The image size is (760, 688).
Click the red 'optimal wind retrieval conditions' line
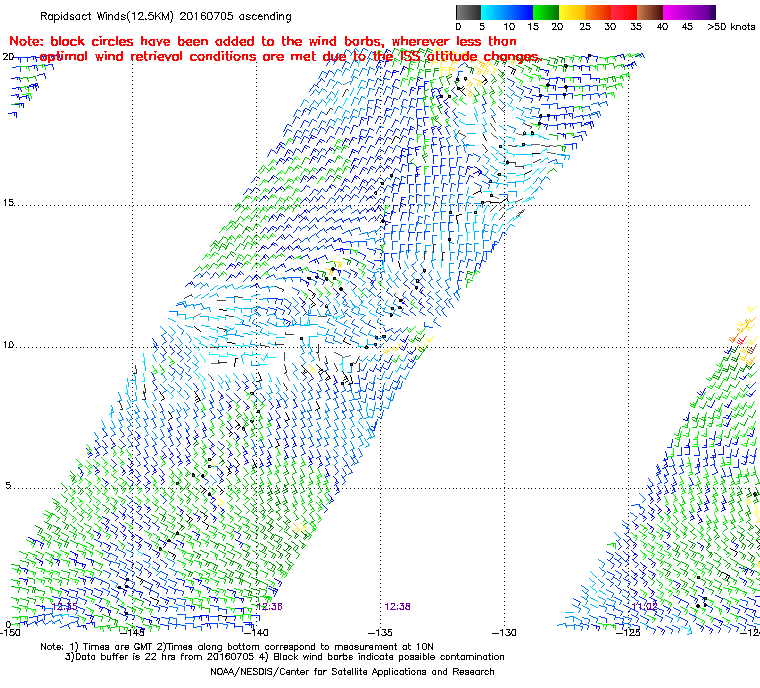tap(289, 57)
